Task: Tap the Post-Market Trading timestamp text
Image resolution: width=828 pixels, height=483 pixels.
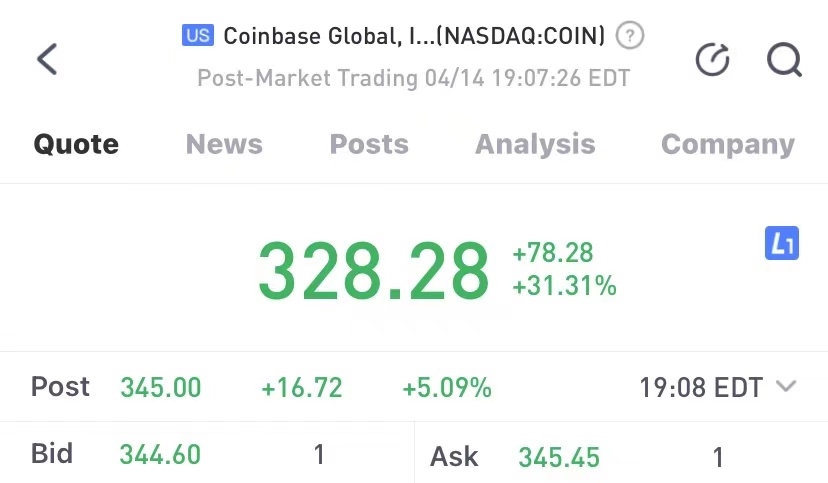Action: pyautogui.click(x=414, y=78)
